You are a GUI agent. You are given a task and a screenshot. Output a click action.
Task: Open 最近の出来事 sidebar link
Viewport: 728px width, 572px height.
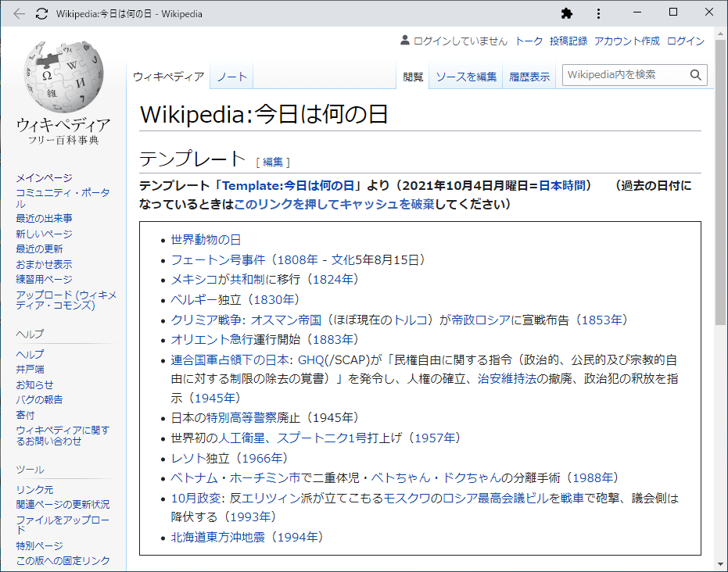(44, 218)
